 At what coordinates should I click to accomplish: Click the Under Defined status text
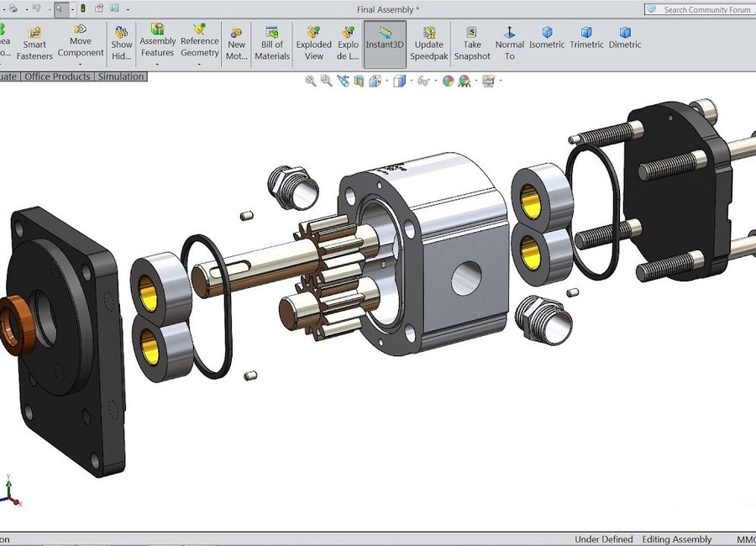(604, 539)
